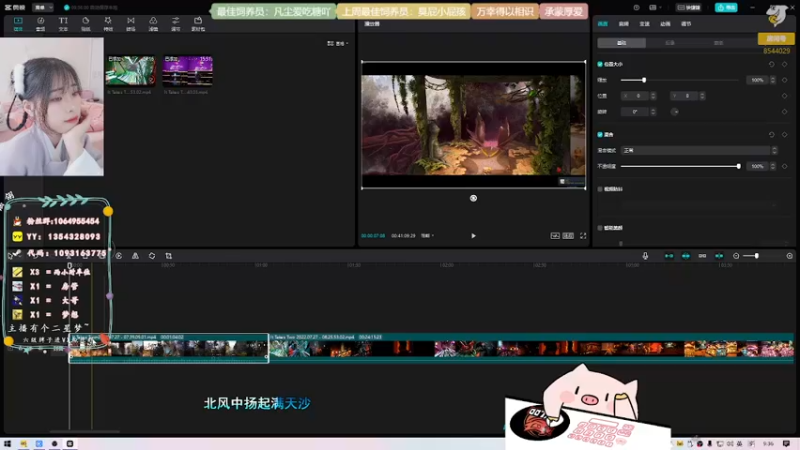Select the Mask sub-tab in the properties panel
Viewport: 800px width, 450px height.
pos(718,43)
